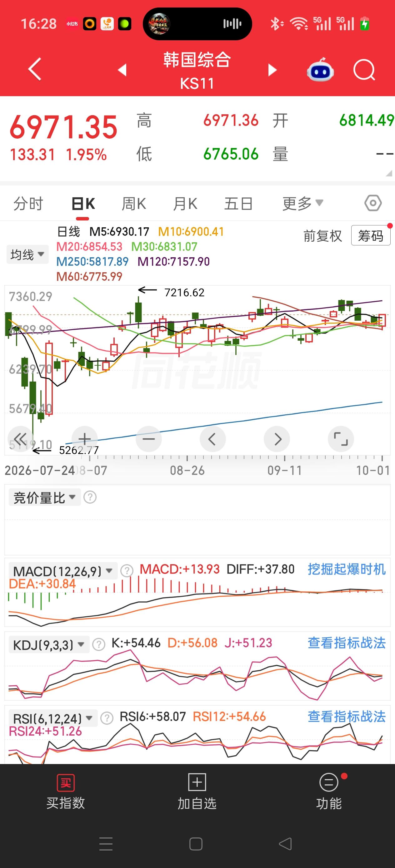Open 查看指标战法 link beside RSI
This screenshot has width=395, height=868.
click(x=347, y=716)
